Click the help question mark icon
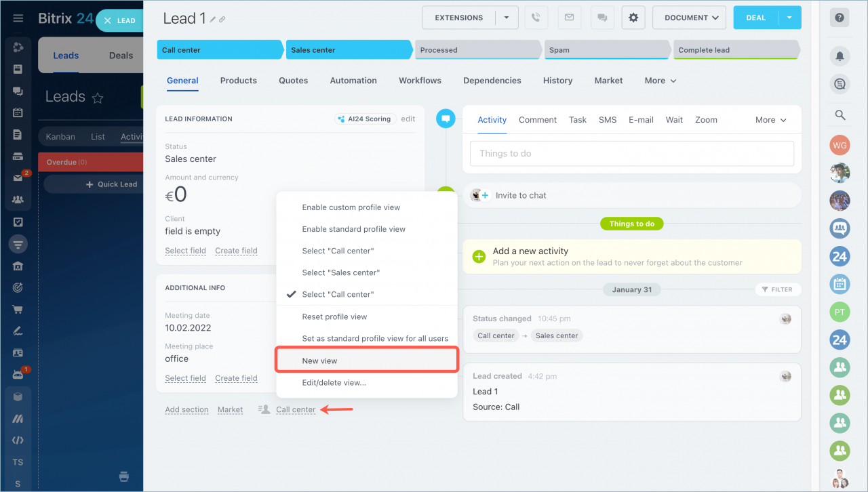The width and height of the screenshot is (868, 492). [840, 18]
